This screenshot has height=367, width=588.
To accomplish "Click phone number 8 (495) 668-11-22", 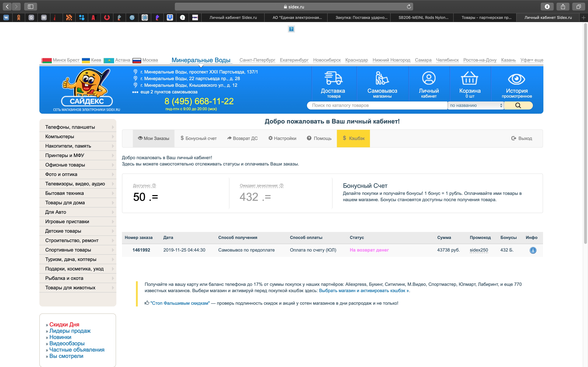I will point(199,101).
